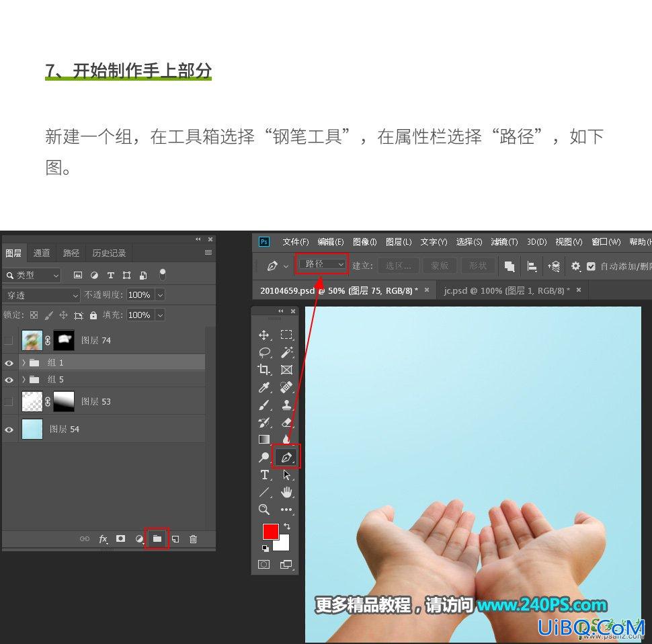Select the History Brush tool
652x644 pixels.
(263, 422)
